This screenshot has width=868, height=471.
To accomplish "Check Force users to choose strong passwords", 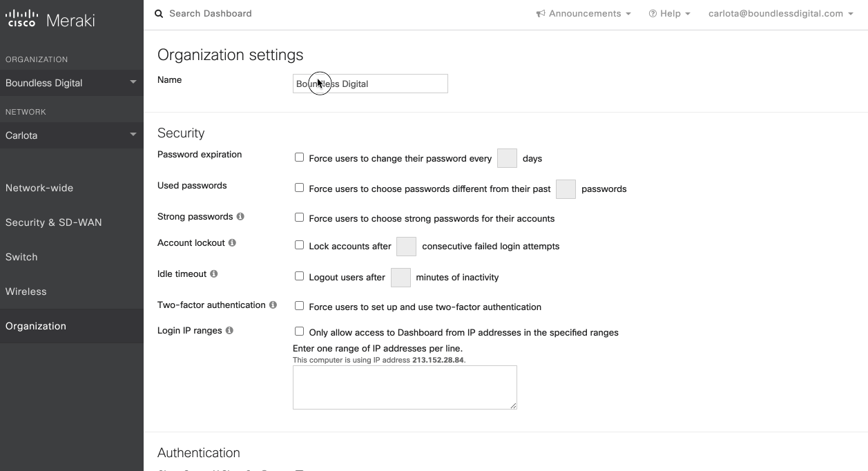I will pos(299,218).
